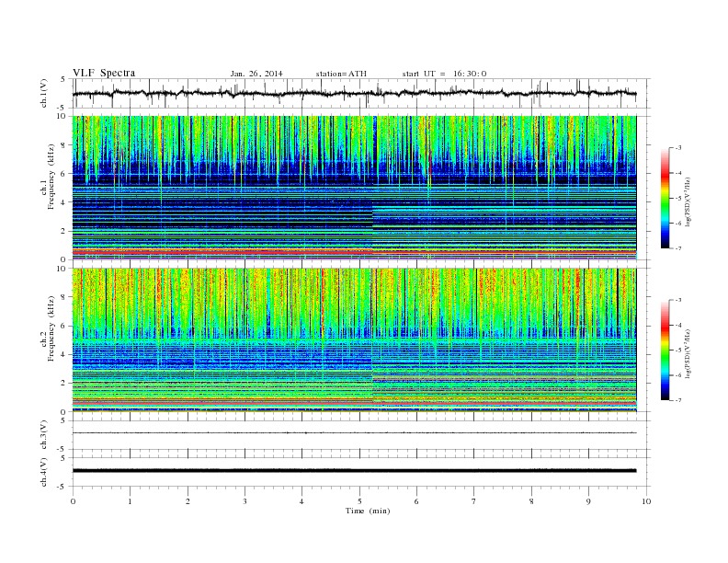Screen dimensions: 728x563
Task: Click the time axis tick label '0'
Action: (x=73, y=501)
